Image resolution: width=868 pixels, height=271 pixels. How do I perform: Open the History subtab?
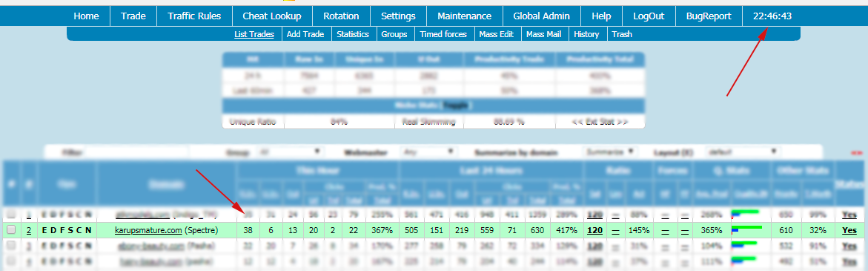coord(586,34)
